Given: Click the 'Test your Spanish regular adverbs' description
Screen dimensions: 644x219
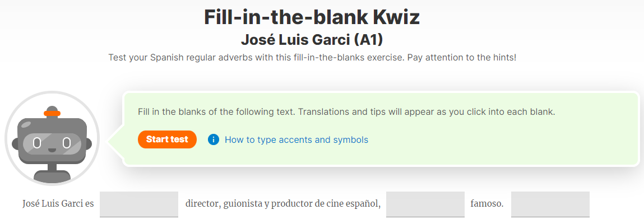Looking at the screenshot, I should tap(312, 58).
